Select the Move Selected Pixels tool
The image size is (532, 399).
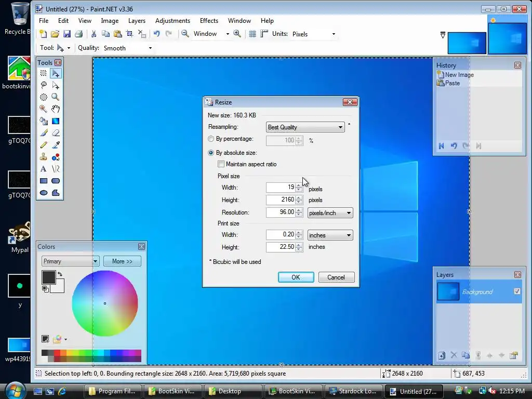coord(56,73)
